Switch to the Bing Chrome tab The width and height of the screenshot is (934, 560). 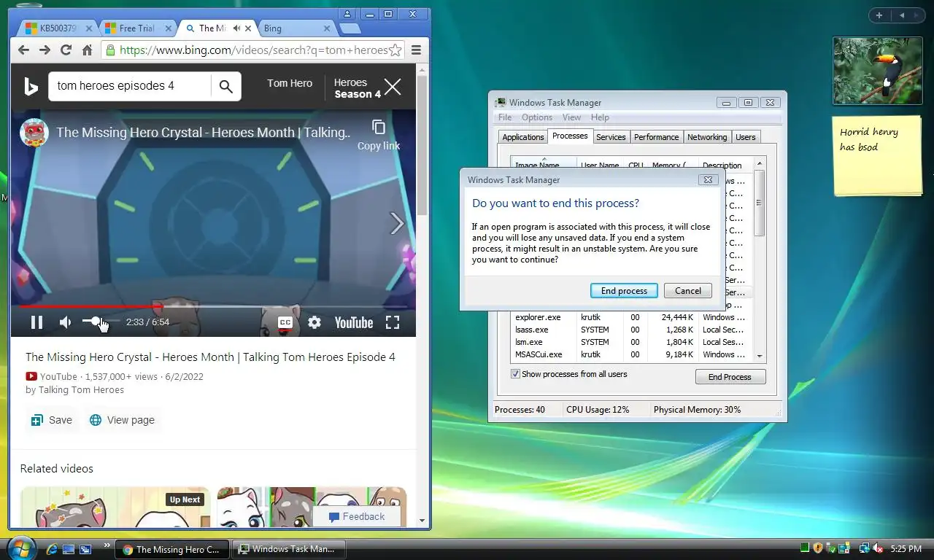click(x=296, y=28)
